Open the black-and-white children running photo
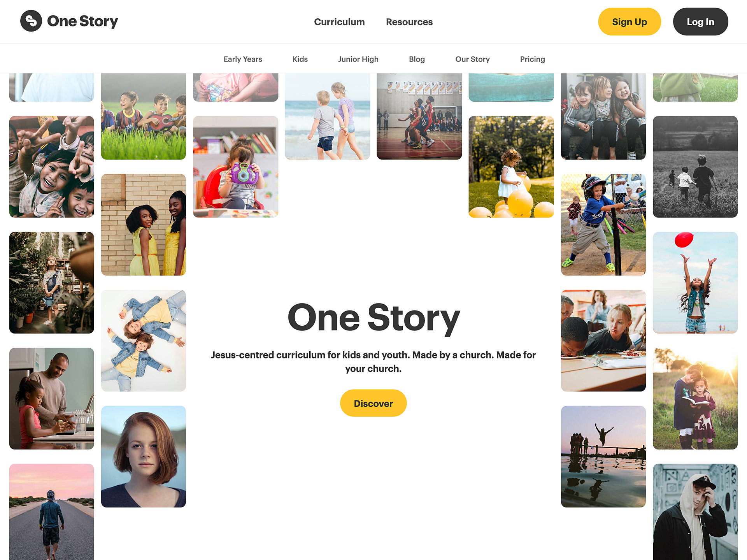Image resolution: width=747 pixels, height=560 pixels. [695, 167]
